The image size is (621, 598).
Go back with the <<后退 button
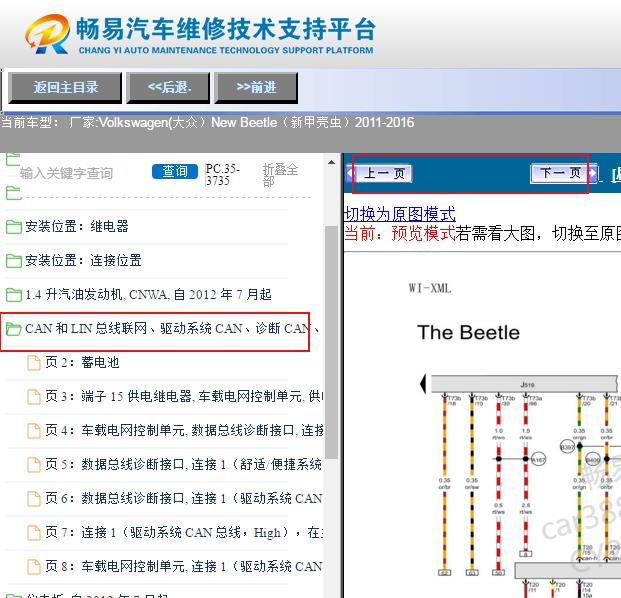tap(168, 88)
